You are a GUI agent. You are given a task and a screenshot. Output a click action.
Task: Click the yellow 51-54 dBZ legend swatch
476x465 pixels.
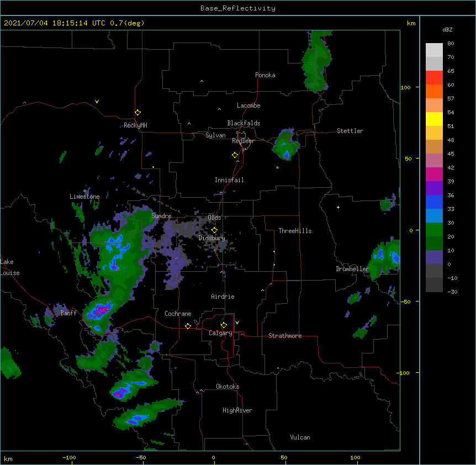tap(434, 119)
